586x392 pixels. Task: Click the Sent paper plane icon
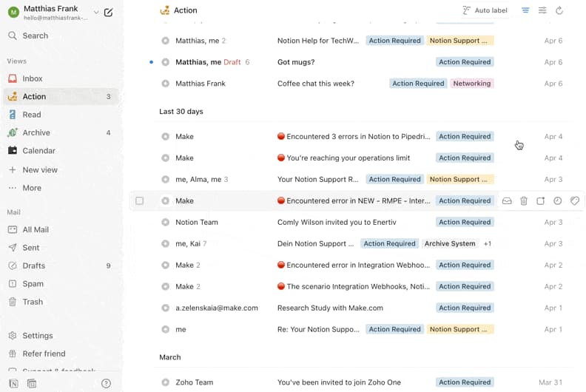coord(13,247)
